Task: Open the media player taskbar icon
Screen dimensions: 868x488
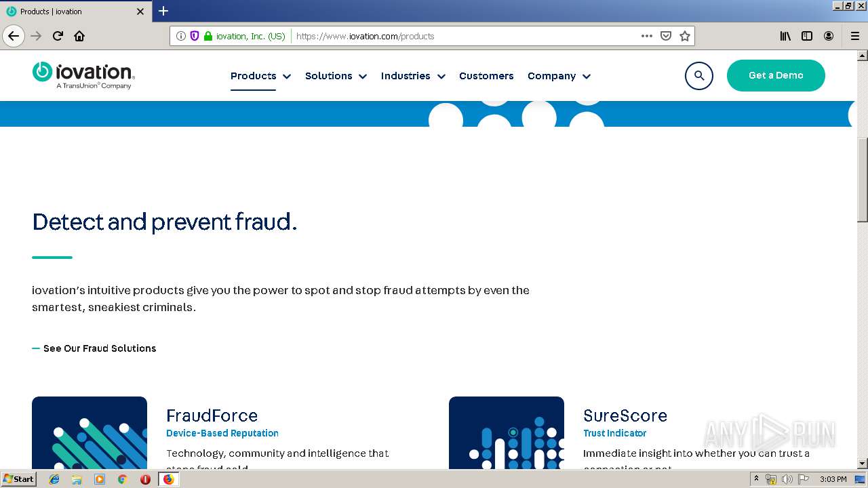Action: coord(100,479)
